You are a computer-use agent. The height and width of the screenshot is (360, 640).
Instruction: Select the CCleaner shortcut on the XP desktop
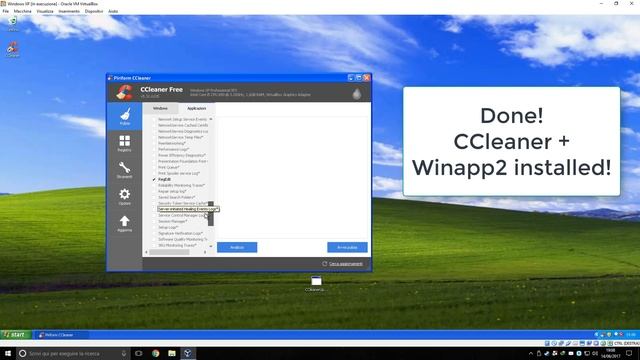click(13, 49)
